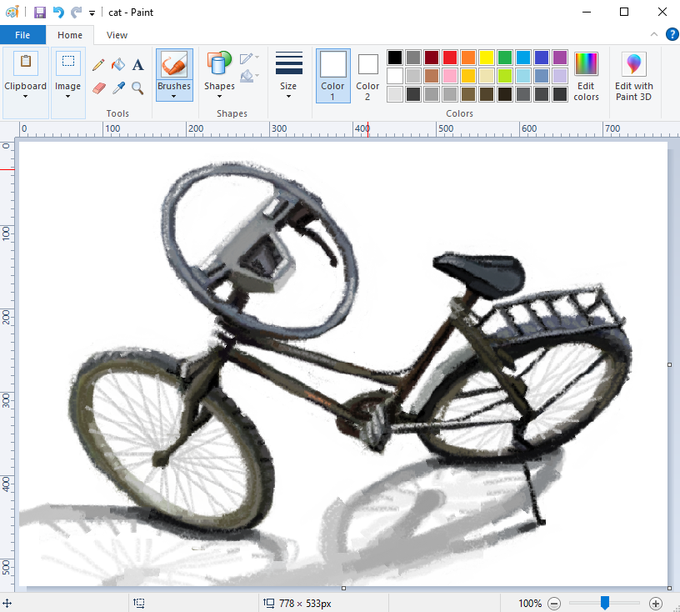Click the Paste clipboard icon

coord(26,63)
